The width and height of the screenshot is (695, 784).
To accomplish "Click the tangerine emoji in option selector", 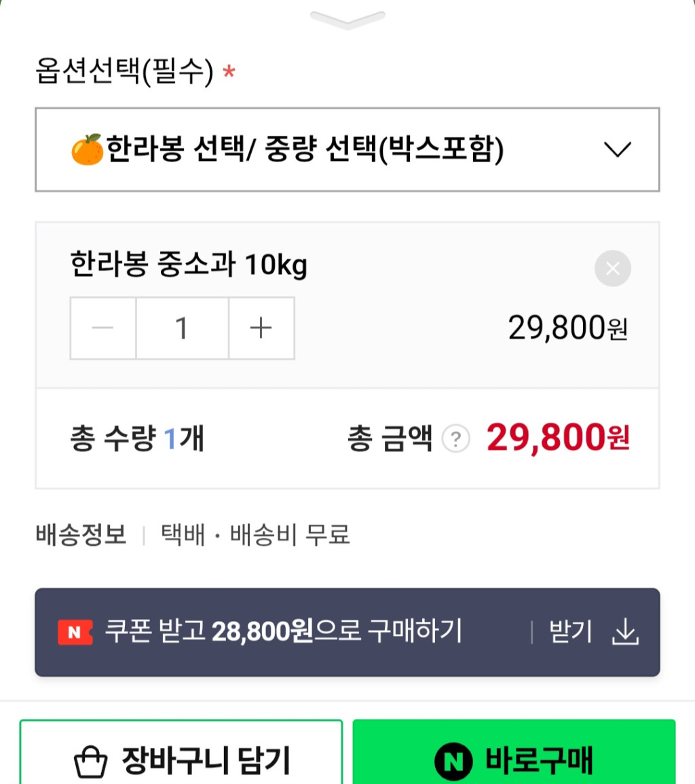I will tap(86, 149).
